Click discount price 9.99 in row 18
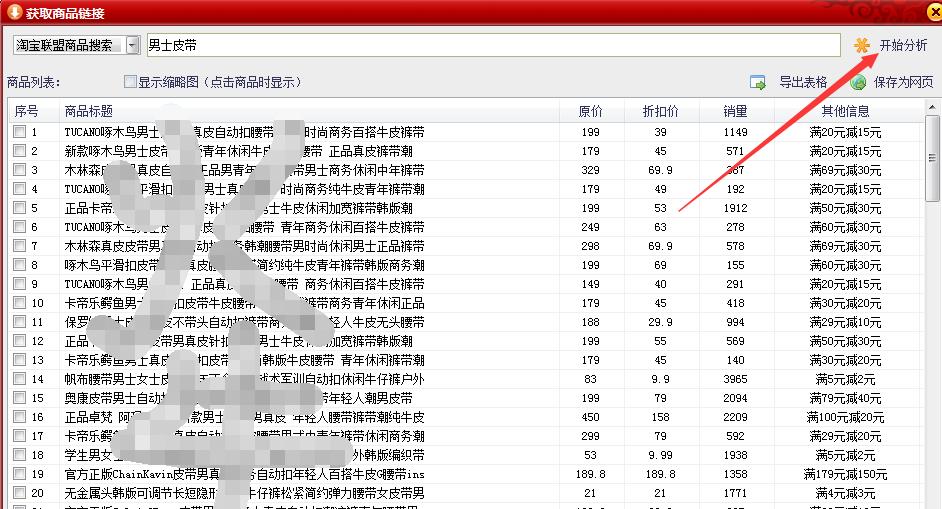Image resolution: width=942 pixels, height=509 pixels. click(660, 455)
